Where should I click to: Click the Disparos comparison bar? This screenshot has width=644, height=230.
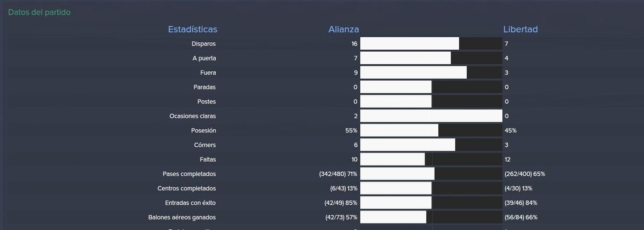[x=431, y=43]
